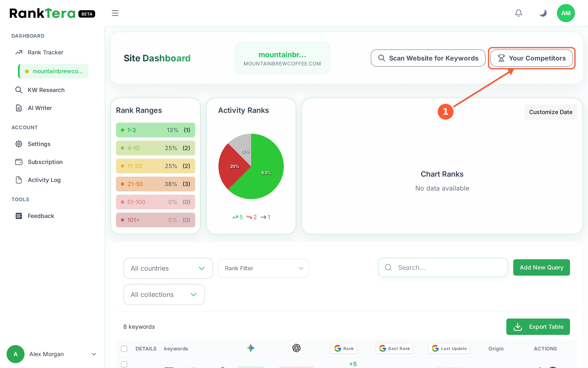Screen dimensions: 588x368
Task: Sort by Google Last Update column
Action: coord(449,349)
